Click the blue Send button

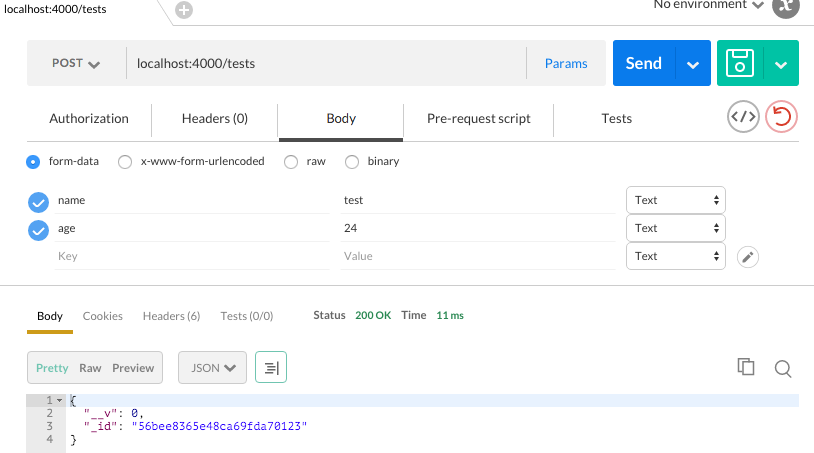tap(644, 63)
